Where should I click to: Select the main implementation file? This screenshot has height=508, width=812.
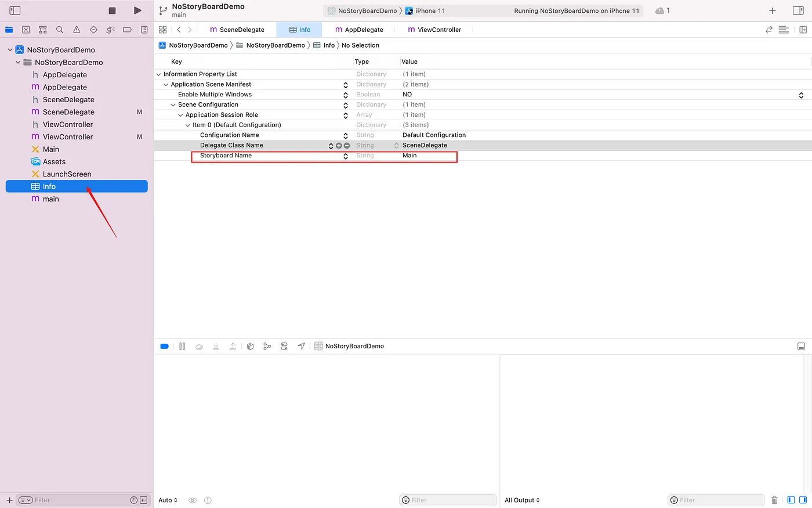point(50,199)
